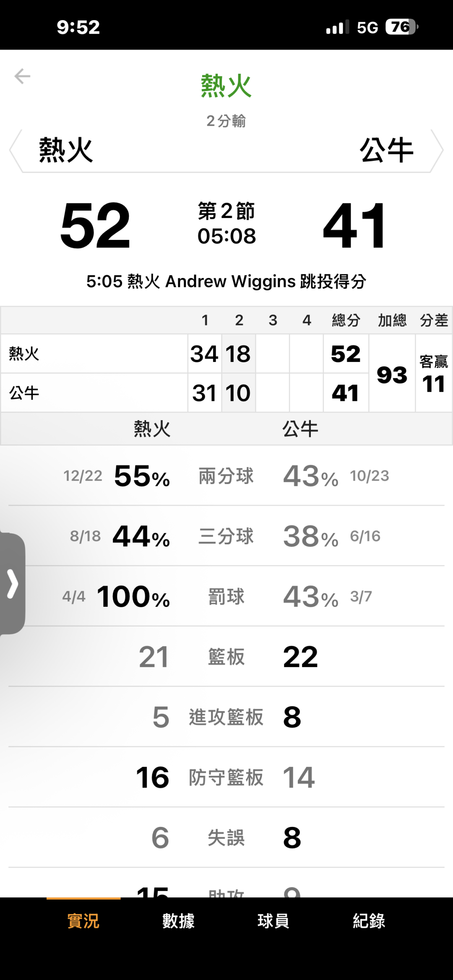Tap the 兩分球 stat row
453x980 pixels.
click(x=226, y=476)
